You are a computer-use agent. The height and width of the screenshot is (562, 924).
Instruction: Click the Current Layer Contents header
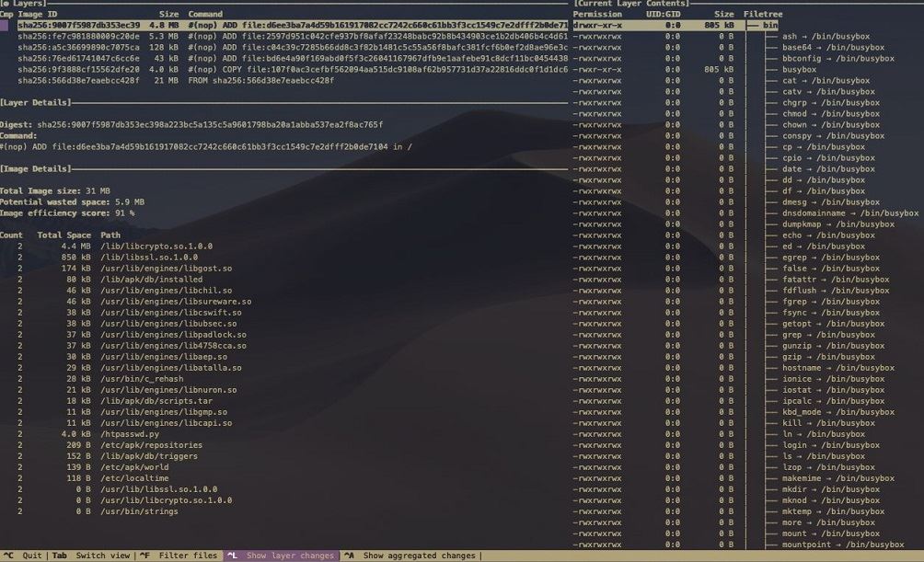630,4
